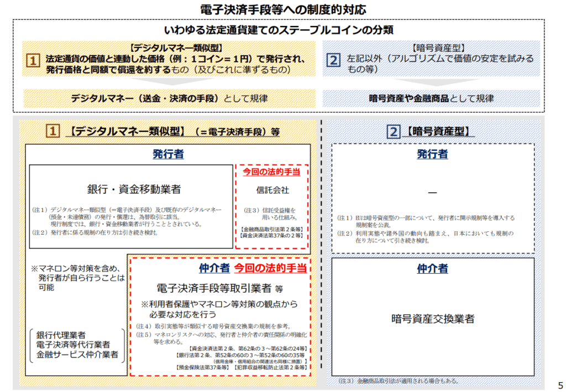Click citation "【銀行法第2条、第52条の60の3～第52条の60の35等"

point(240,355)
